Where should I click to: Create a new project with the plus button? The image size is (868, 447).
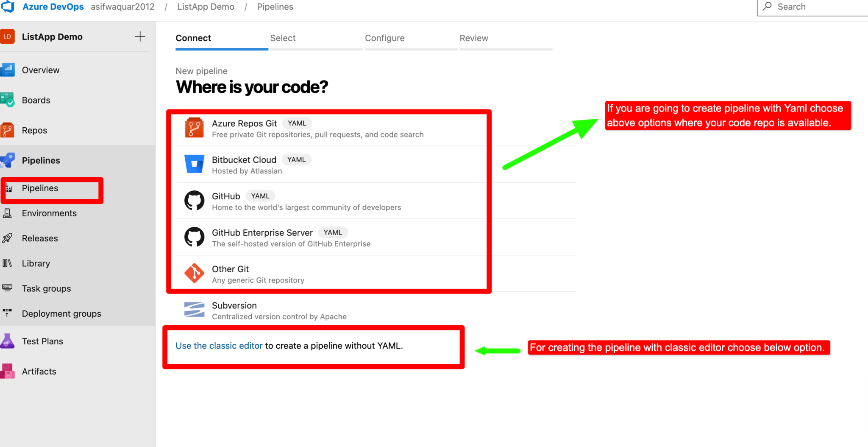coord(140,36)
